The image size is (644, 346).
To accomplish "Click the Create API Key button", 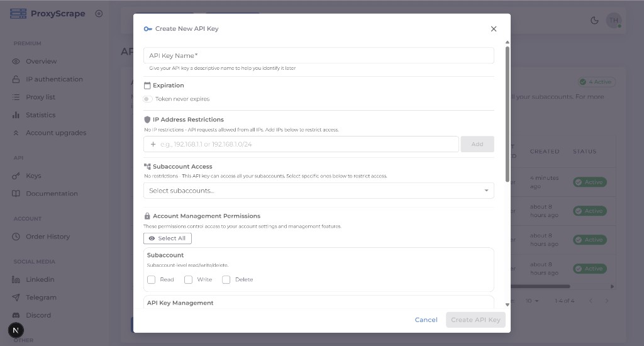I will 475,320.
